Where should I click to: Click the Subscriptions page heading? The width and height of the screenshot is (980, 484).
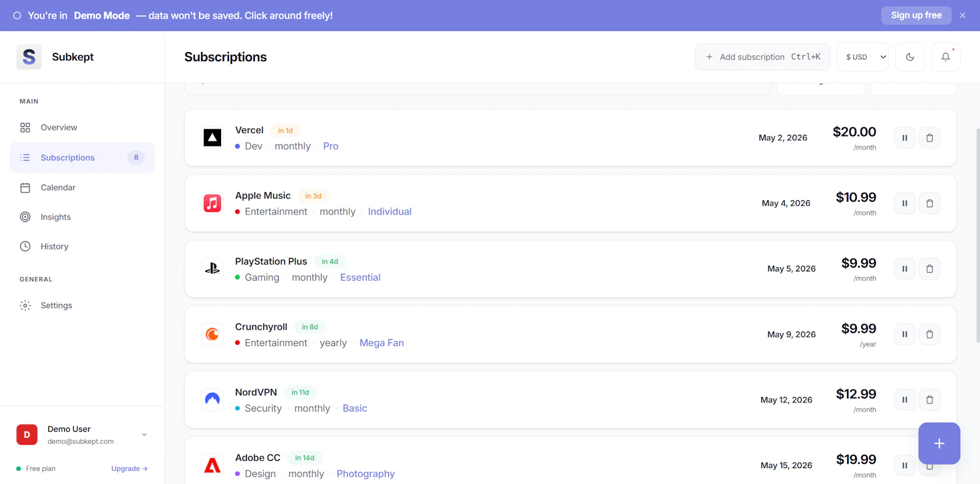point(225,57)
